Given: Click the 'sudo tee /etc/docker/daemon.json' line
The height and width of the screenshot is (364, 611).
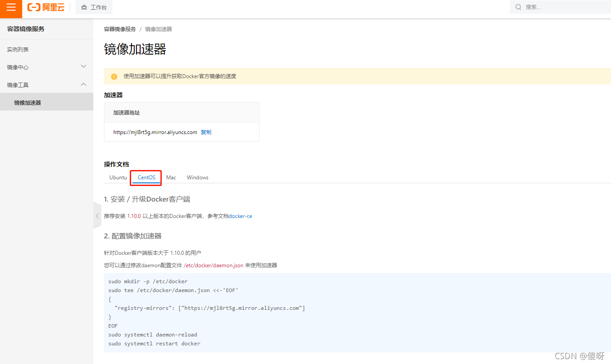Looking at the screenshot, I should (173, 290).
